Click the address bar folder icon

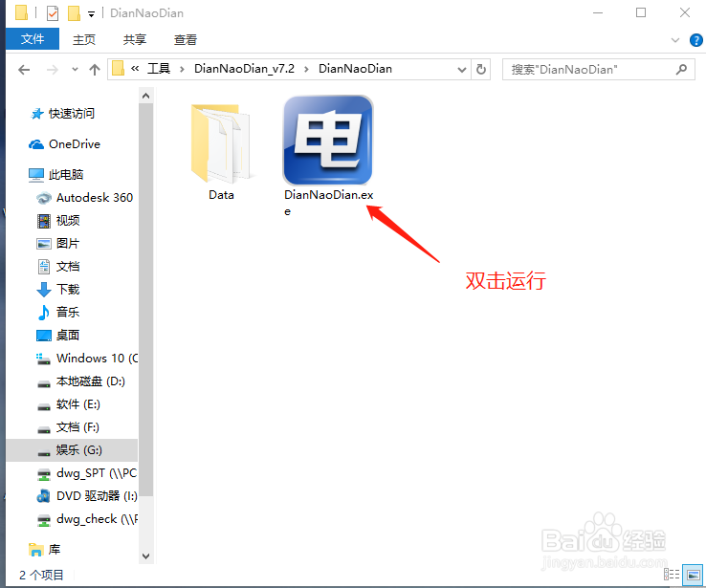click(118, 69)
